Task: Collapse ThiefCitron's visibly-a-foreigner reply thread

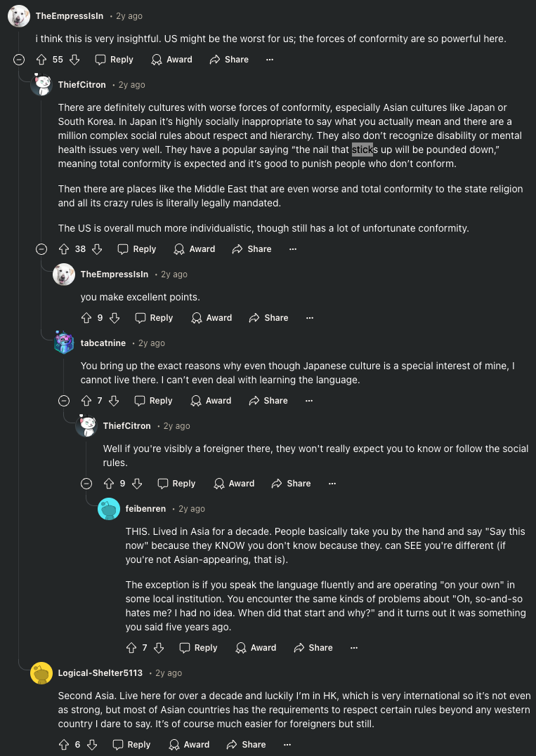Action: coord(86,484)
